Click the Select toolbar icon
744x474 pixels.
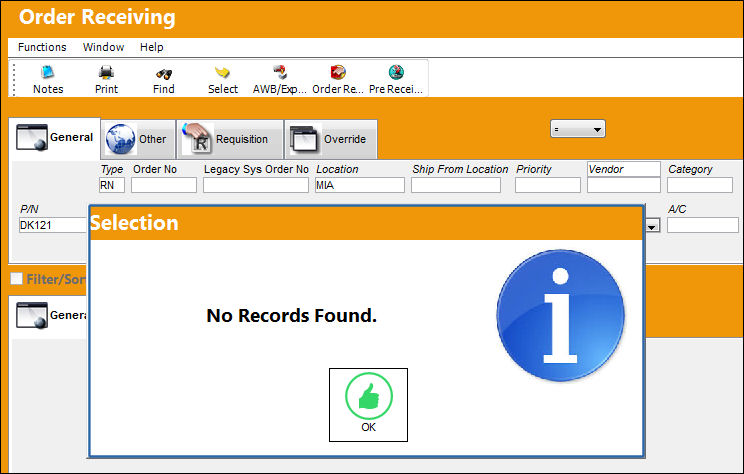tap(223, 79)
